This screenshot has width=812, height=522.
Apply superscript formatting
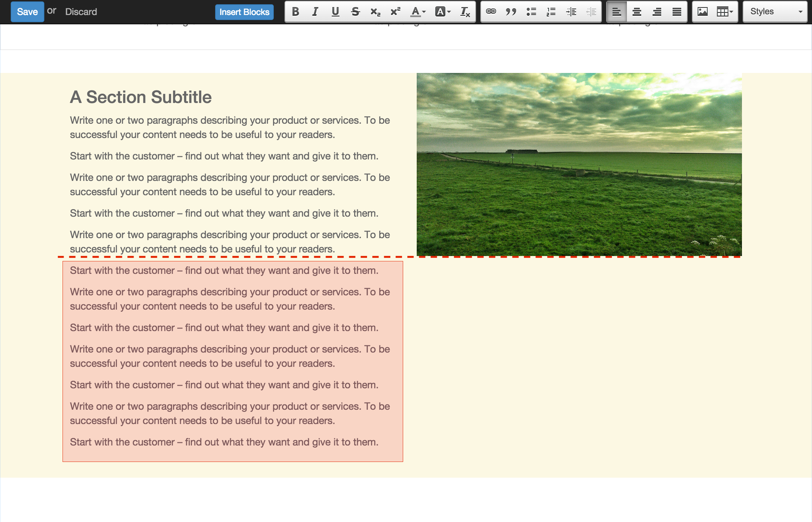(x=395, y=12)
